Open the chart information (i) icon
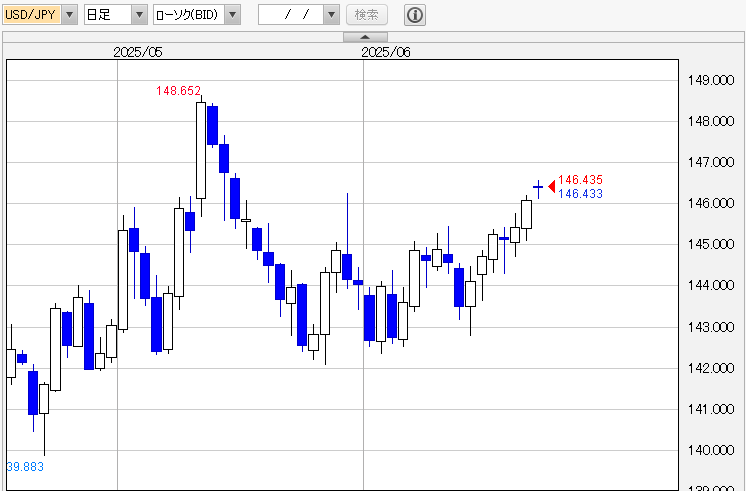The width and height of the screenshot is (746, 491). pos(415,15)
